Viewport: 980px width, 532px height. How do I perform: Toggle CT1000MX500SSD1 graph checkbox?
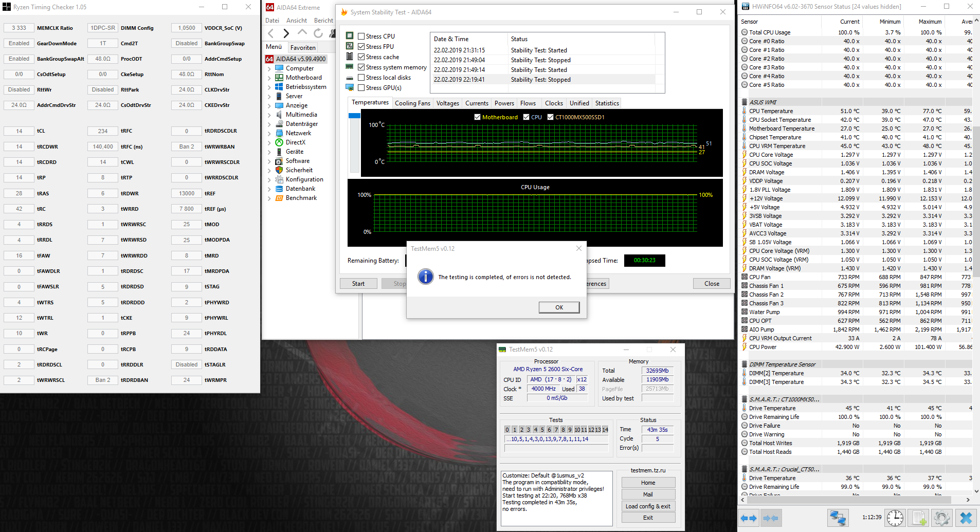550,117
